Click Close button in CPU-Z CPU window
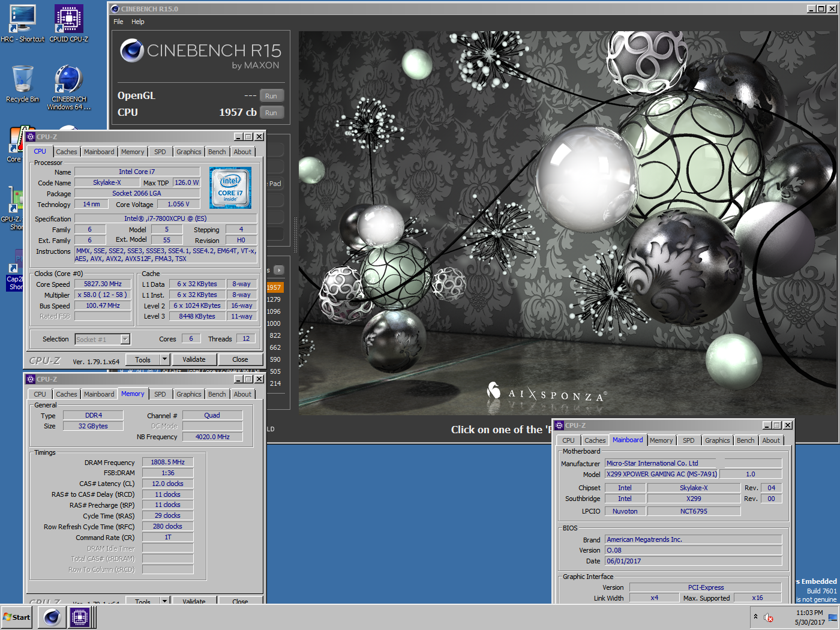840x630 pixels. click(x=240, y=359)
